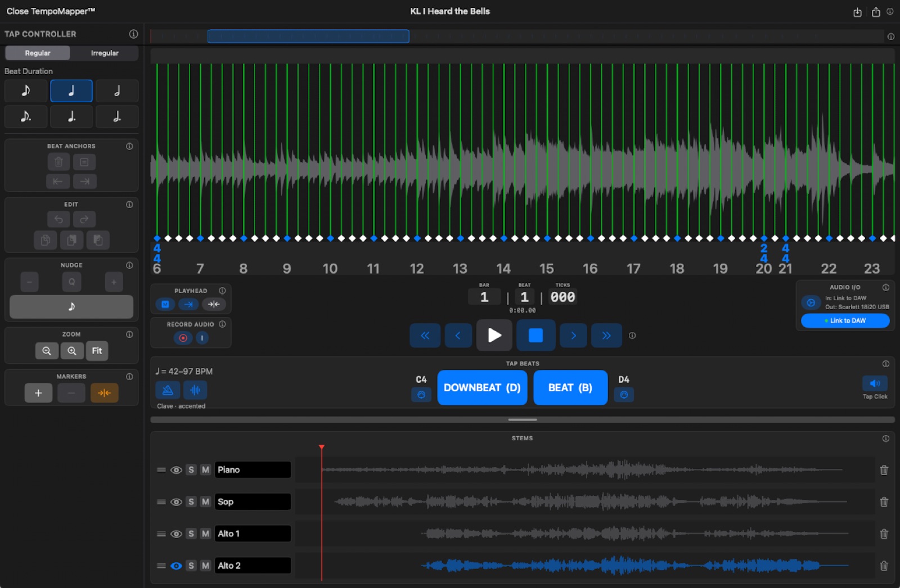This screenshot has width=900, height=588.
Task: Remove a marker with minus button
Action: tap(71, 393)
